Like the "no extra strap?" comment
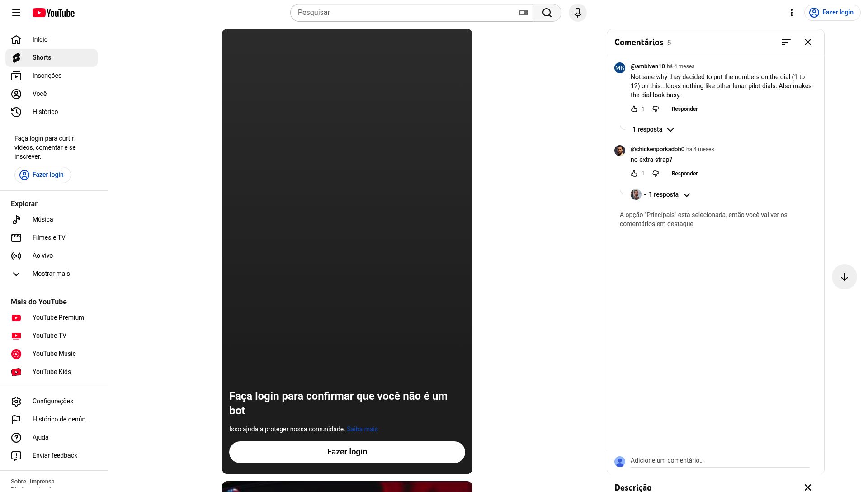Viewport: 868px width, 492px height. [x=634, y=174]
